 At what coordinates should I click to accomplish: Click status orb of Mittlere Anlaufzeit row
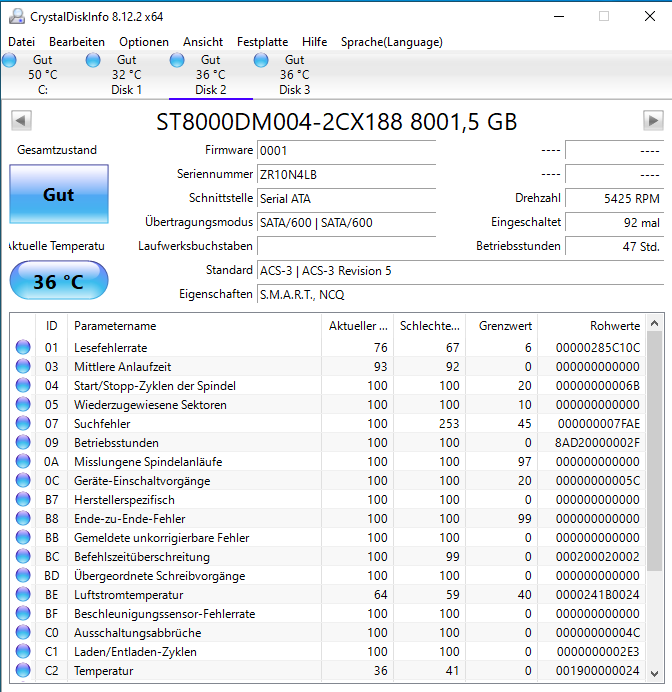23,366
